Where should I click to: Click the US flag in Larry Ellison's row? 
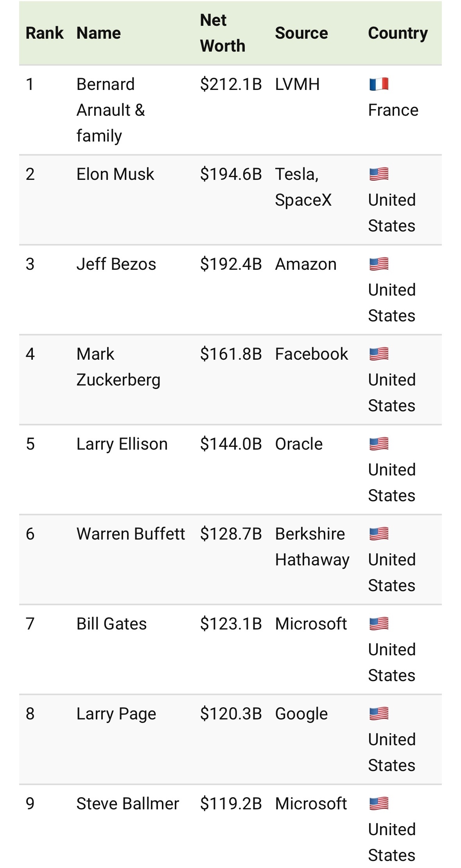pos(379,444)
